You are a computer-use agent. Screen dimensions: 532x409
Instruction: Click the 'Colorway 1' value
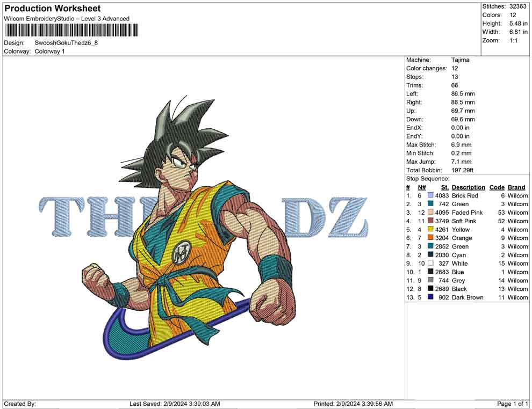(49, 52)
